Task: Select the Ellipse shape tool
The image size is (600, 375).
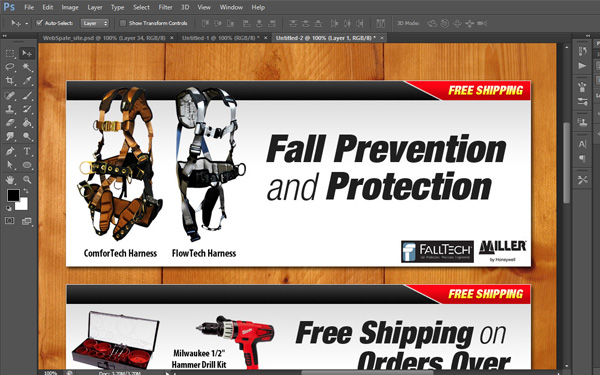Action: (27, 165)
